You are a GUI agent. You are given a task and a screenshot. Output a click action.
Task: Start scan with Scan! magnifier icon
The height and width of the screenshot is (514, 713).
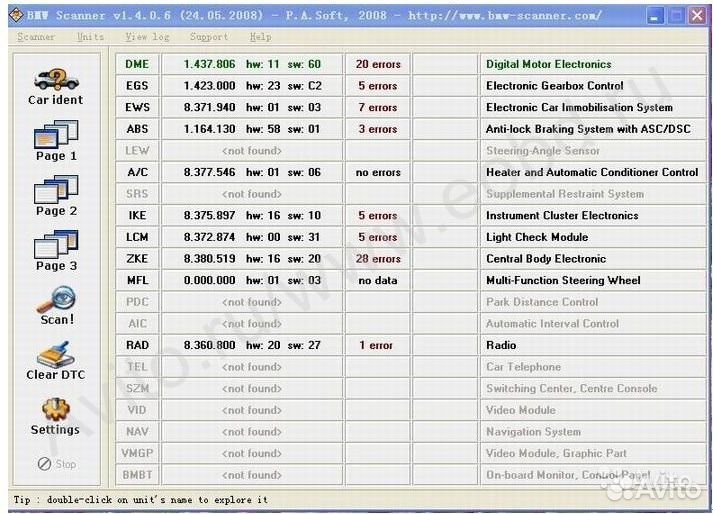56,304
